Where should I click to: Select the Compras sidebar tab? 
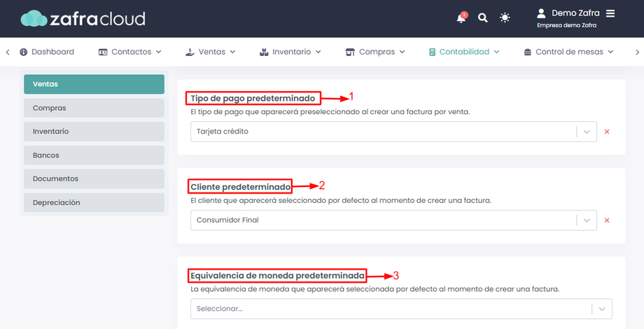tap(94, 108)
